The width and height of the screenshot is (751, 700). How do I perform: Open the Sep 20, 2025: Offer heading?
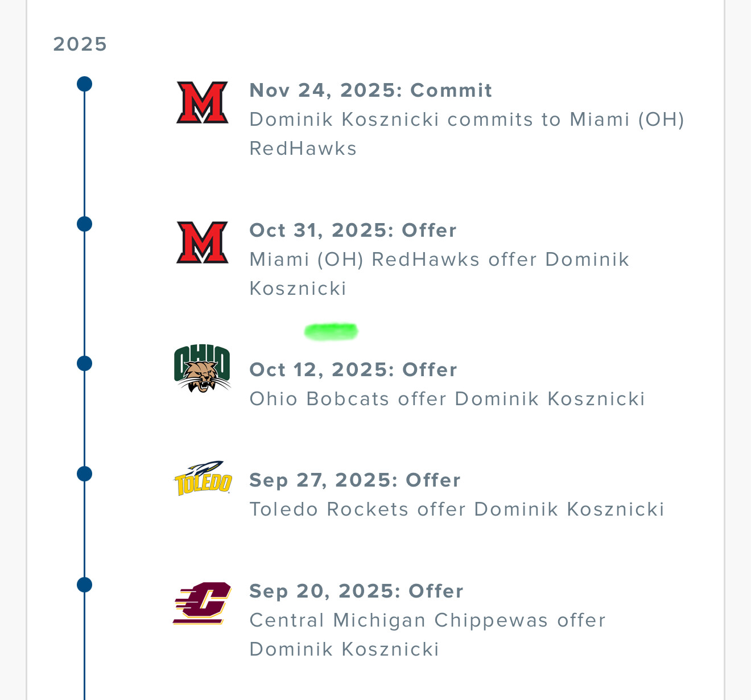tap(356, 591)
